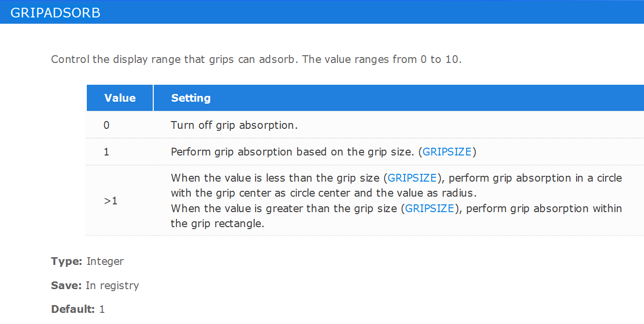
Task: Click the bold Save: label
Action: pyautogui.click(x=66, y=286)
